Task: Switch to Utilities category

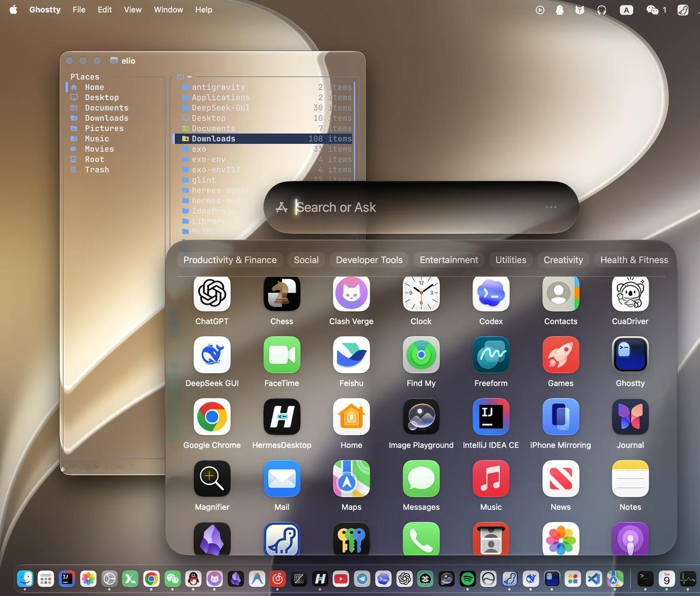Action: point(511,260)
